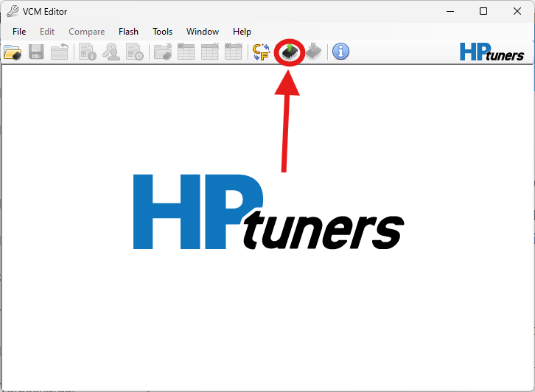This screenshot has height=392, width=535.
Task: Maximize the VCM Editor window
Action: tap(483, 11)
